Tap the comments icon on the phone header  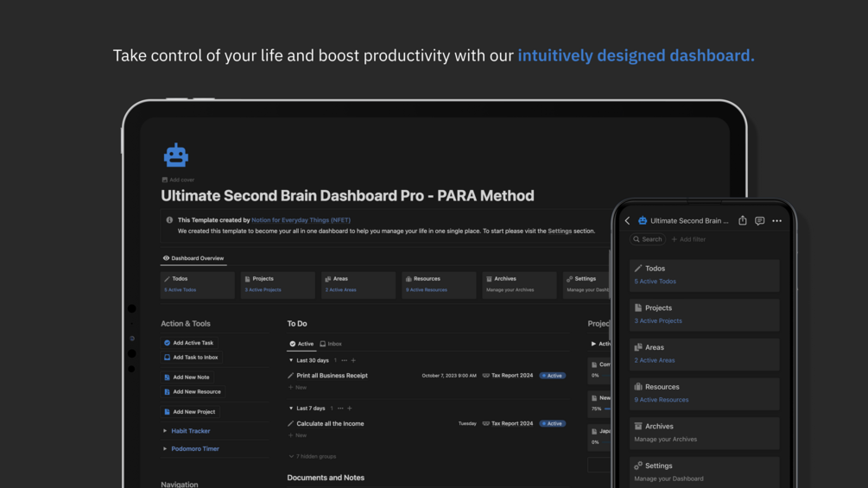pyautogui.click(x=759, y=221)
